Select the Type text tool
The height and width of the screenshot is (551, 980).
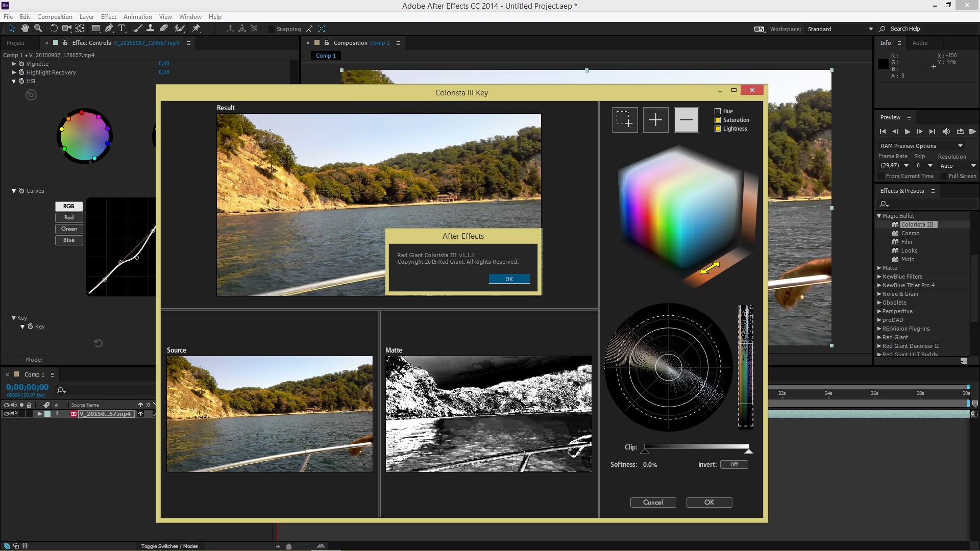click(121, 29)
